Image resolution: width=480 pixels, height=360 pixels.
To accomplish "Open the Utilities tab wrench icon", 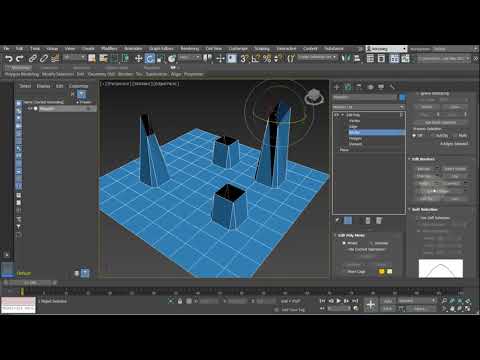I will point(392,87).
